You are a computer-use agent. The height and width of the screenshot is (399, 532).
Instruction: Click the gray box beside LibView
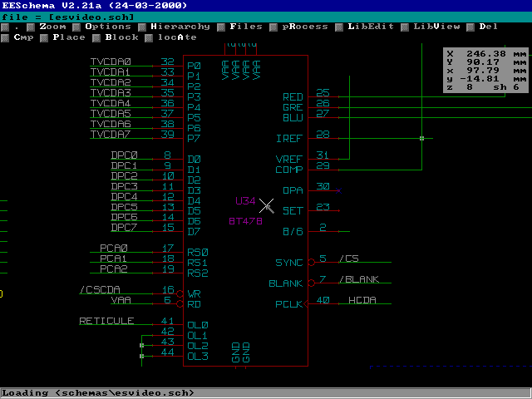click(405, 27)
